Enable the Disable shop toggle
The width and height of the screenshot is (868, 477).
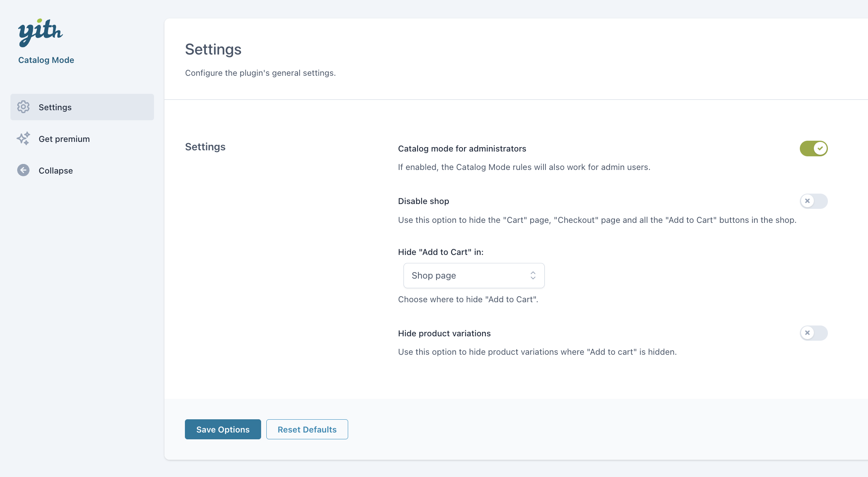(813, 201)
